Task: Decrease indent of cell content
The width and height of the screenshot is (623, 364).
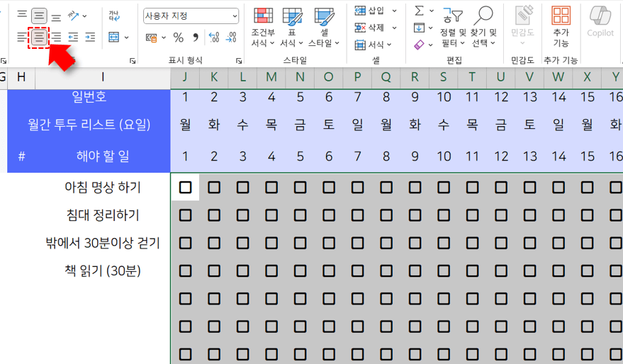Action: point(73,38)
